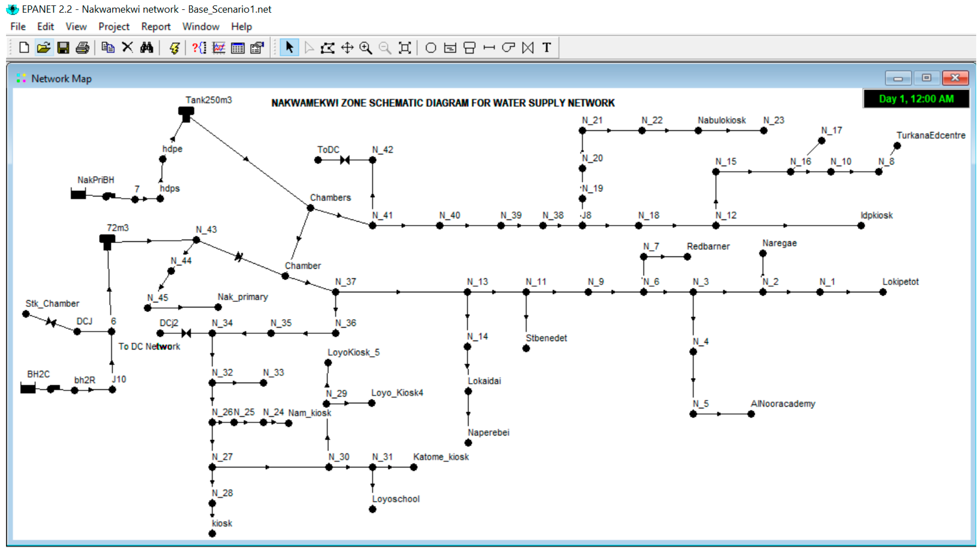Open the Table results icon

[x=238, y=48]
